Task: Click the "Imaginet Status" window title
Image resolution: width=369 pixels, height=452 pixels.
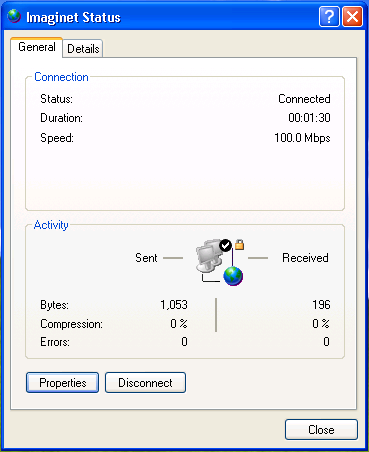Action: (73, 17)
